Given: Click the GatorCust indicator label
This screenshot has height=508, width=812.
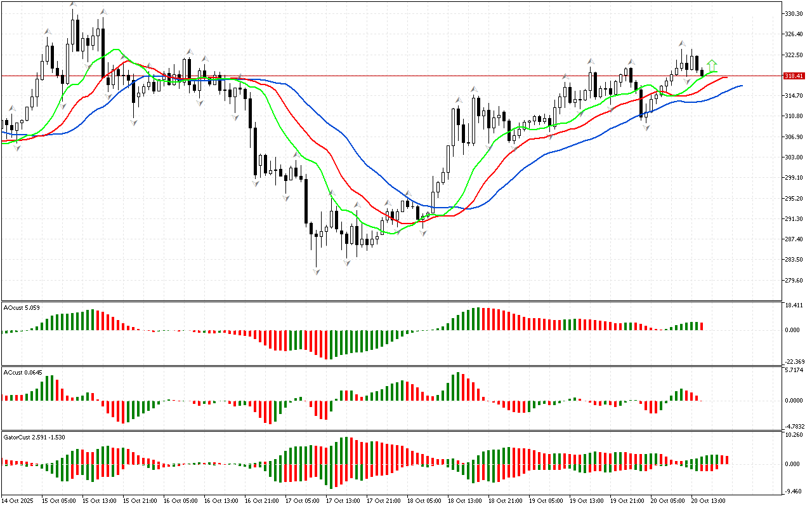Looking at the screenshot, I should 34,437.
